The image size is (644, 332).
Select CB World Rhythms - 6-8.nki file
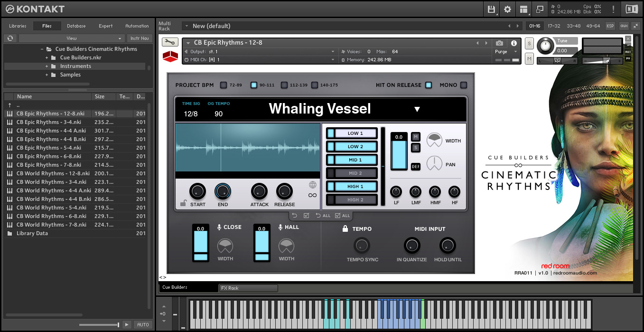[51, 216]
